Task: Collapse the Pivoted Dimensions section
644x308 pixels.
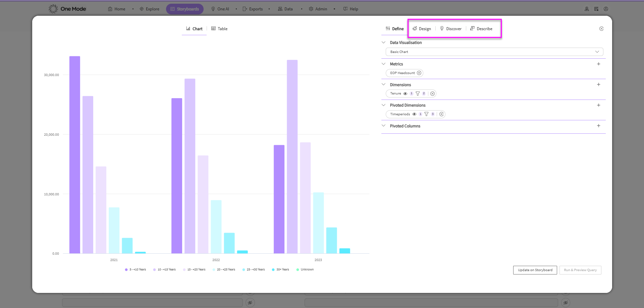Action: tap(384, 105)
